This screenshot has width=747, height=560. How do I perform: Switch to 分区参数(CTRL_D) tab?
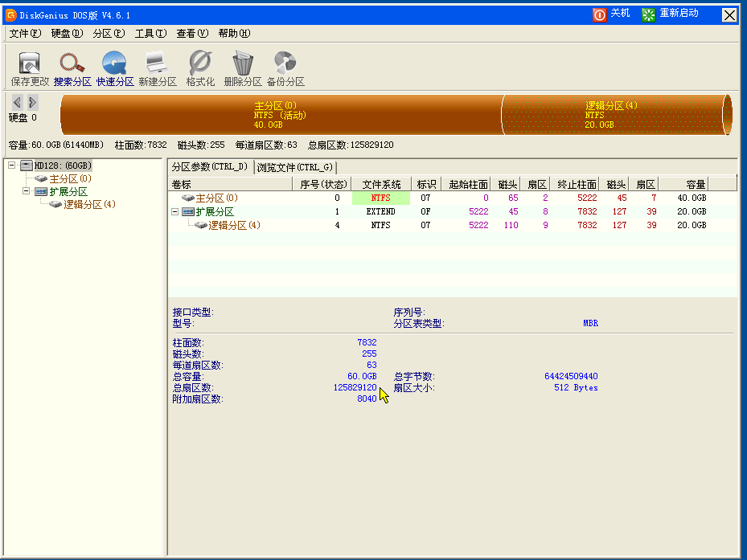pyautogui.click(x=211, y=166)
